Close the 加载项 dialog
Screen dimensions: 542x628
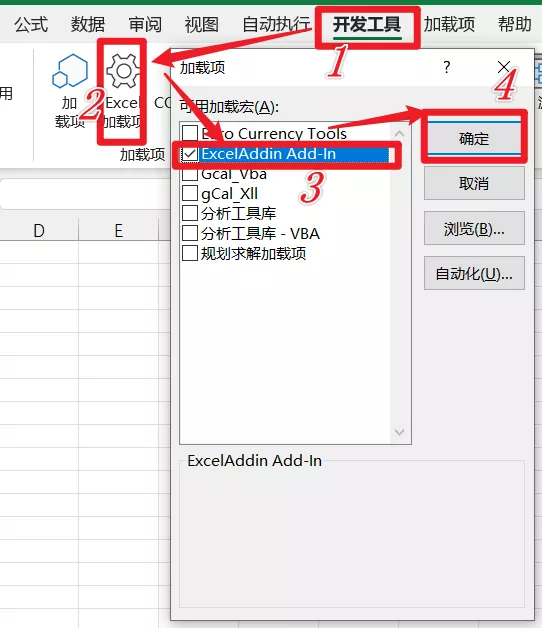pos(504,67)
